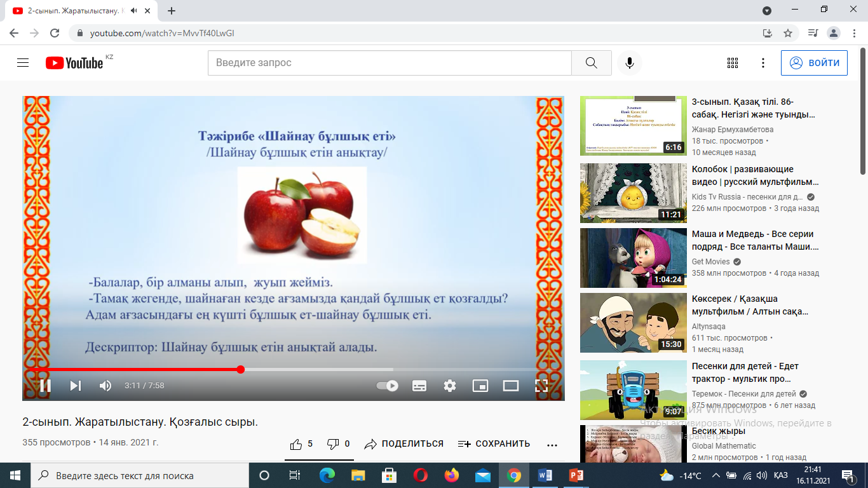This screenshot has width=868, height=488.
Task: Open the Chrome profile icon
Action: click(833, 33)
